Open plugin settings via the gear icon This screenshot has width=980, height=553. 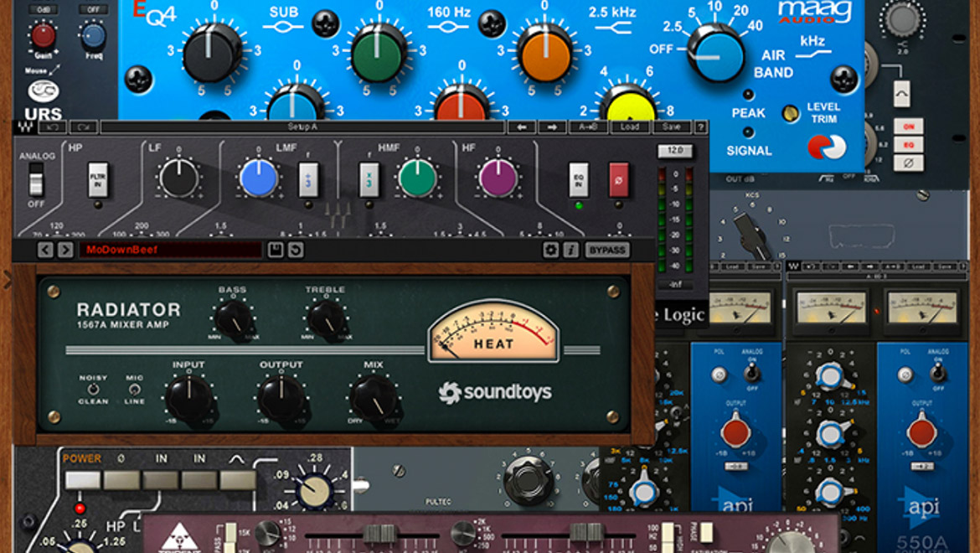click(550, 250)
